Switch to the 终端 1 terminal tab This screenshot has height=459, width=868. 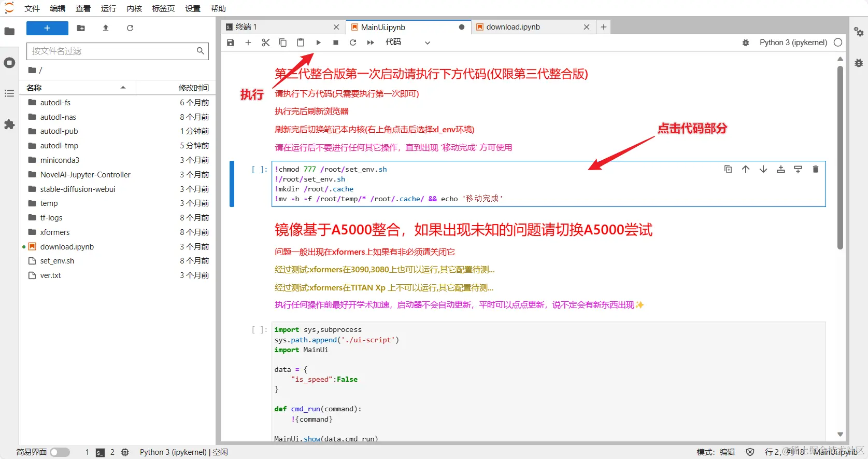point(282,27)
